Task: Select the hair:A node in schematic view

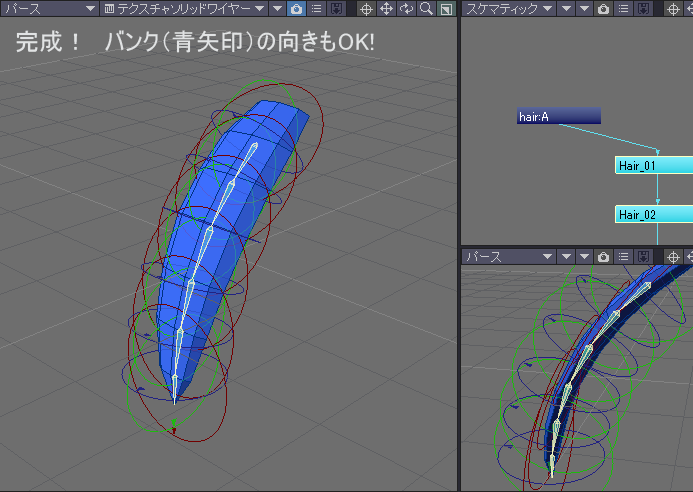Action: (x=559, y=116)
